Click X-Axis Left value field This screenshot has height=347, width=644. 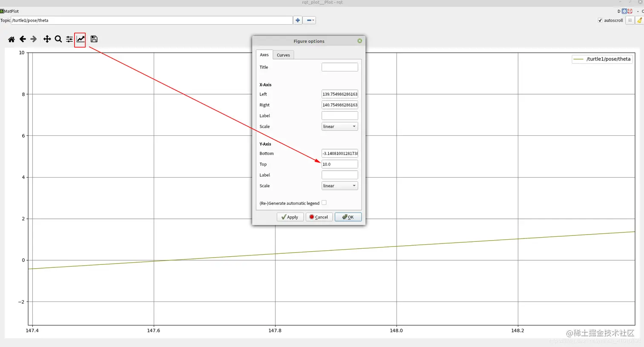tap(339, 94)
